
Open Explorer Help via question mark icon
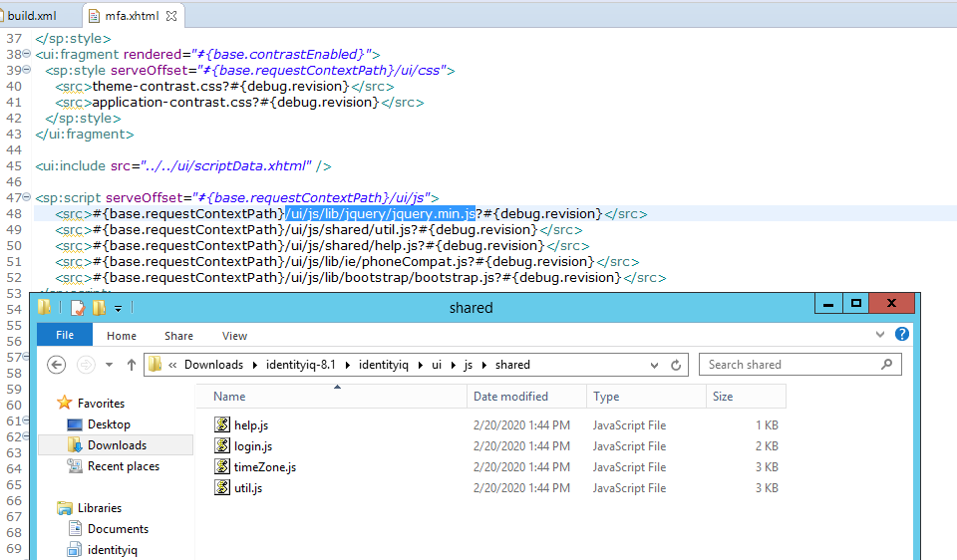(x=901, y=335)
